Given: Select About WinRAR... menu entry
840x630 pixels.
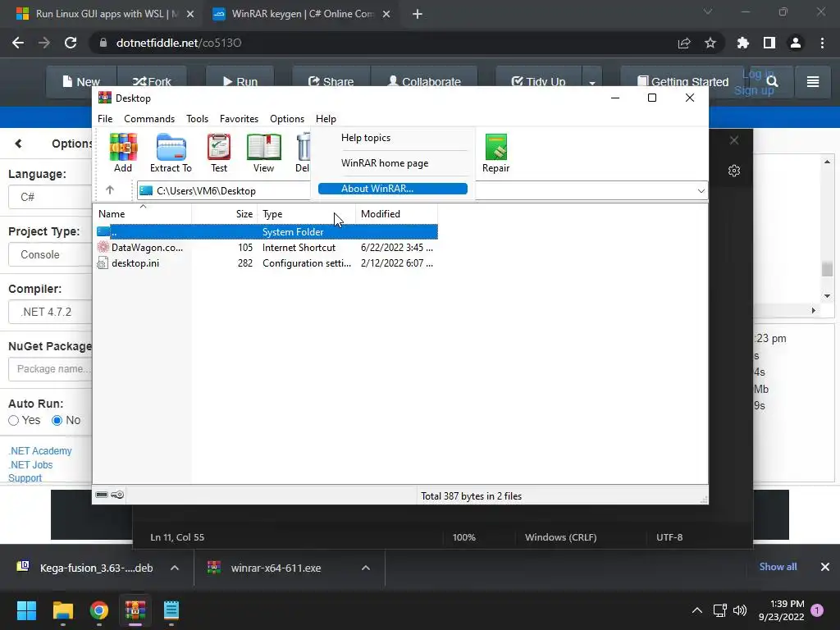Looking at the screenshot, I should click(393, 189).
